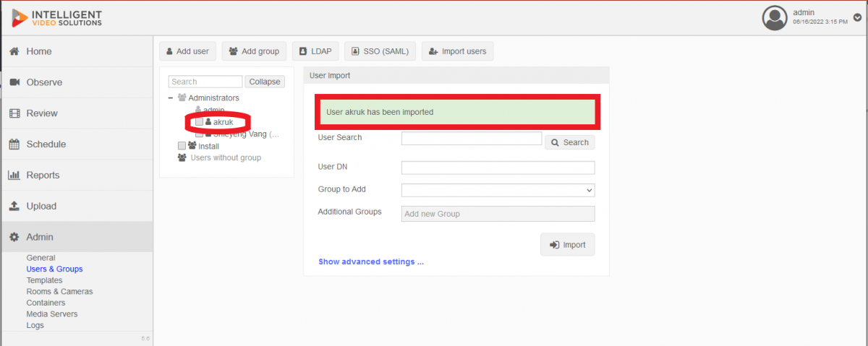Screen dimensions: 868x346
Task: Click the User Import panel header
Action: coord(456,75)
